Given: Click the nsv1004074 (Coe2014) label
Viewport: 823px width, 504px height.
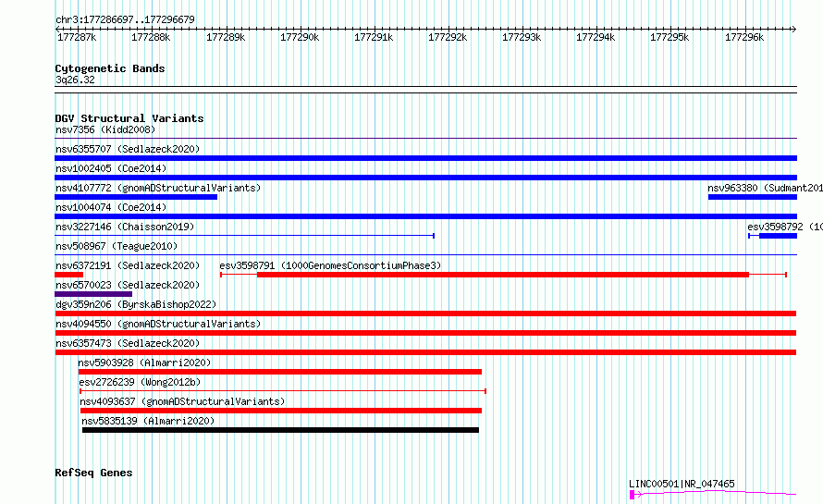Looking at the screenshot, I should (x=111, y=207).
